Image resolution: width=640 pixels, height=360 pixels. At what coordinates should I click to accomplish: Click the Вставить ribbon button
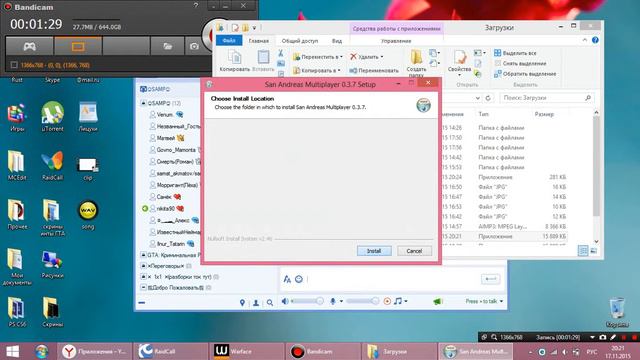pyautogui.click(x=263, y=60)
